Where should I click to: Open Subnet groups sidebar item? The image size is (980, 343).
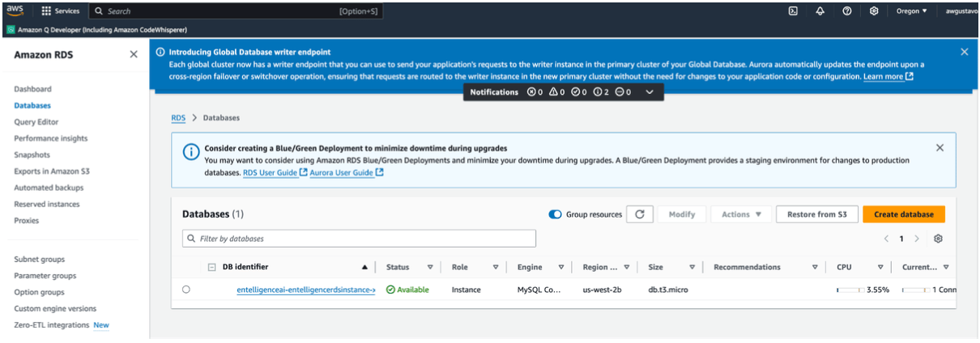[39, 260]
